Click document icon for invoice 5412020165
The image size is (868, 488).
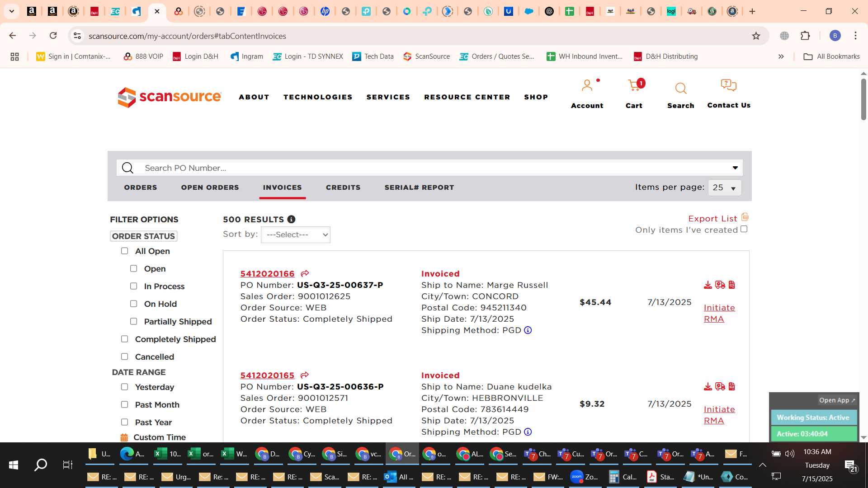(x=732, y=386)
